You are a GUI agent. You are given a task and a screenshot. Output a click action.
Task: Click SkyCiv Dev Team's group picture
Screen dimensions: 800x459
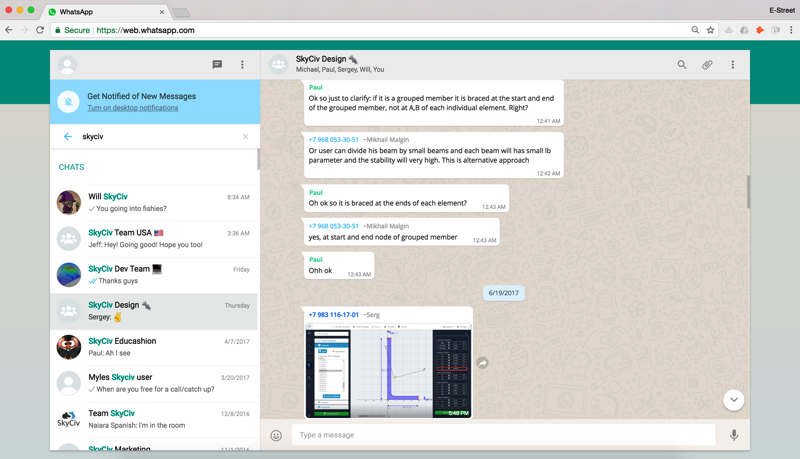69,275
